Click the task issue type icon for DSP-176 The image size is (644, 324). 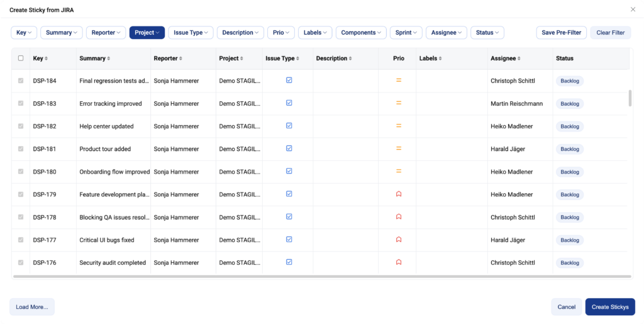tap(289, 262)
